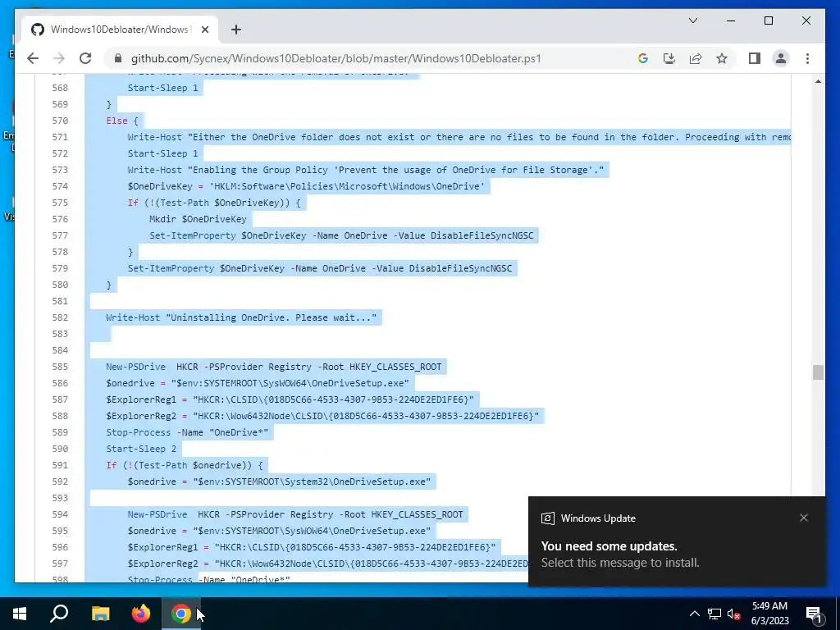Open the Action Center notifications icon
840x630 pixels.
coord(814,614)
